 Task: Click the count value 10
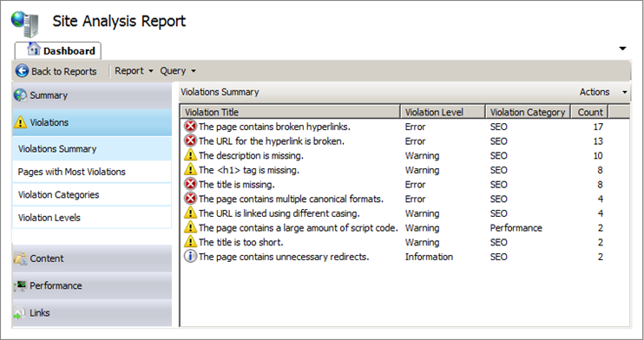598,155
